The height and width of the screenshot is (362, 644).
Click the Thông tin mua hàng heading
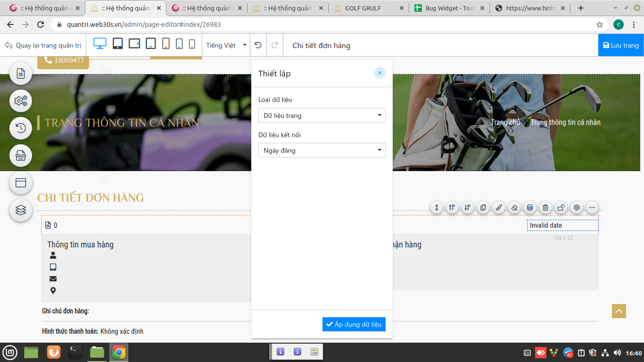tap(80, 244)
